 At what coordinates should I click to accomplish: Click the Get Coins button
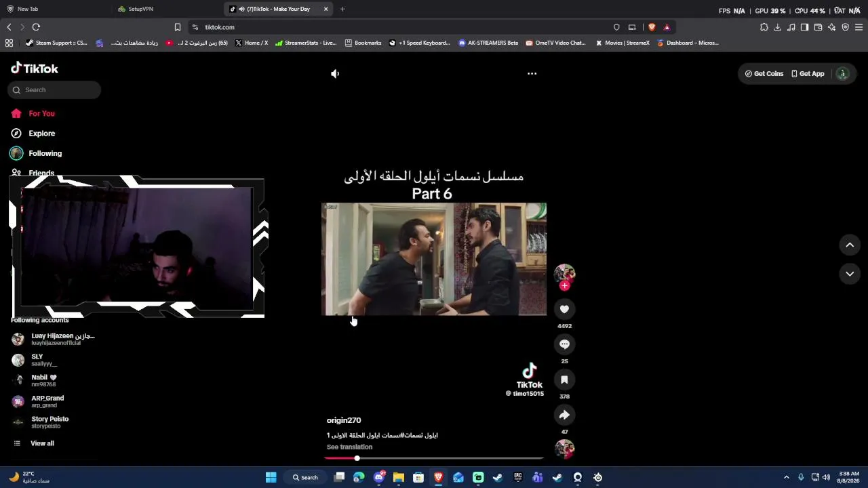[764, 74]
